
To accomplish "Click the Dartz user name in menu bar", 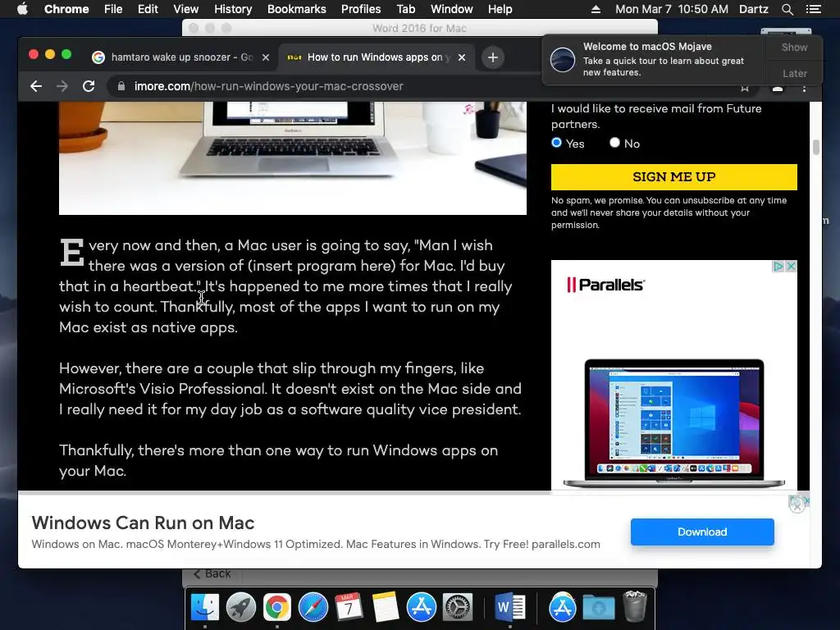I will [753, 9].
